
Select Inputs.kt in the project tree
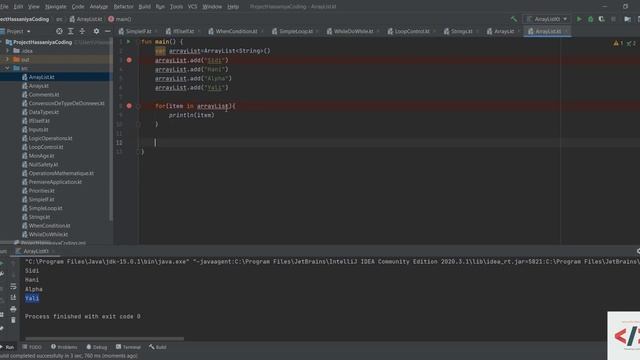pos(38,129)
